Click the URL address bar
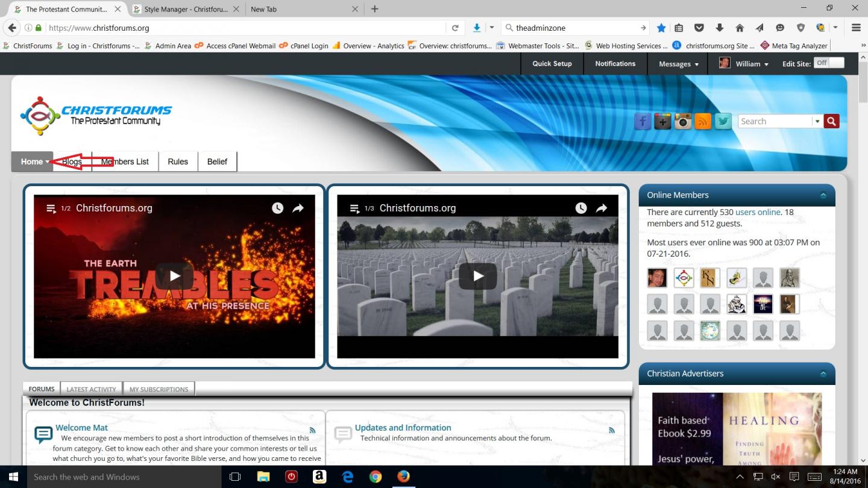The image size is (868, 488). [247, 28]
